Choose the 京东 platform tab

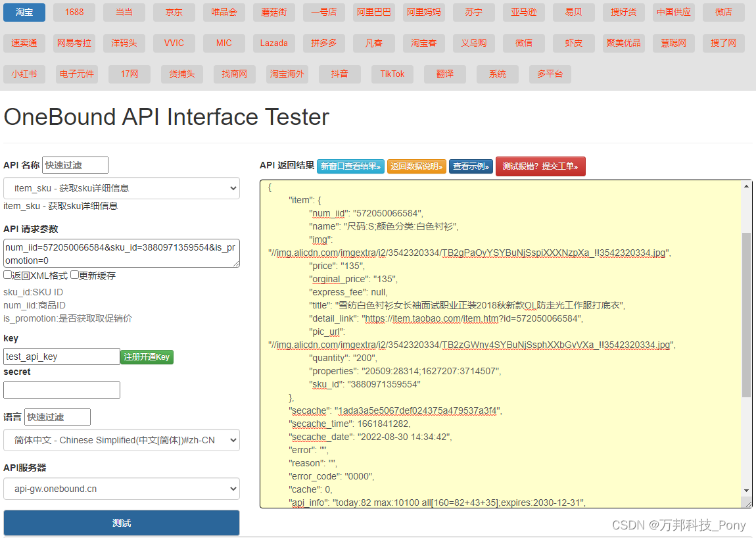tap(174, 12)
